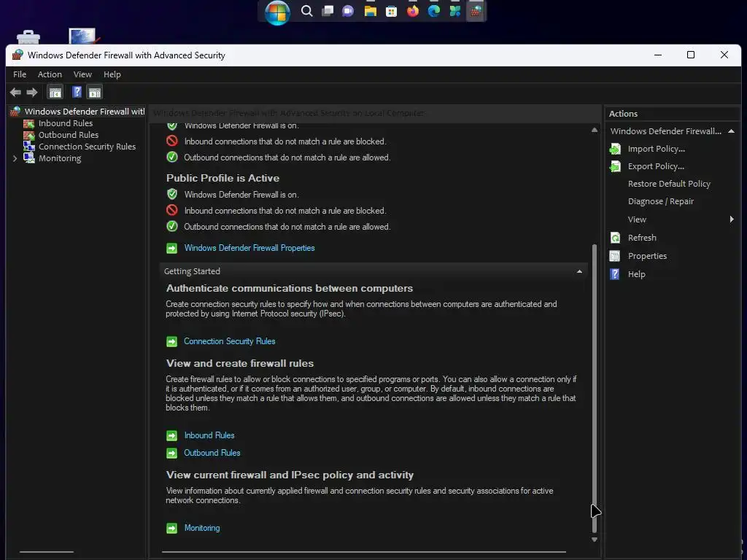The height and width of the screenshot is (560, 747).
Task: Open Windows Defender Firewall Properties link
Action: pyautogui.click(x=249, y=248)
